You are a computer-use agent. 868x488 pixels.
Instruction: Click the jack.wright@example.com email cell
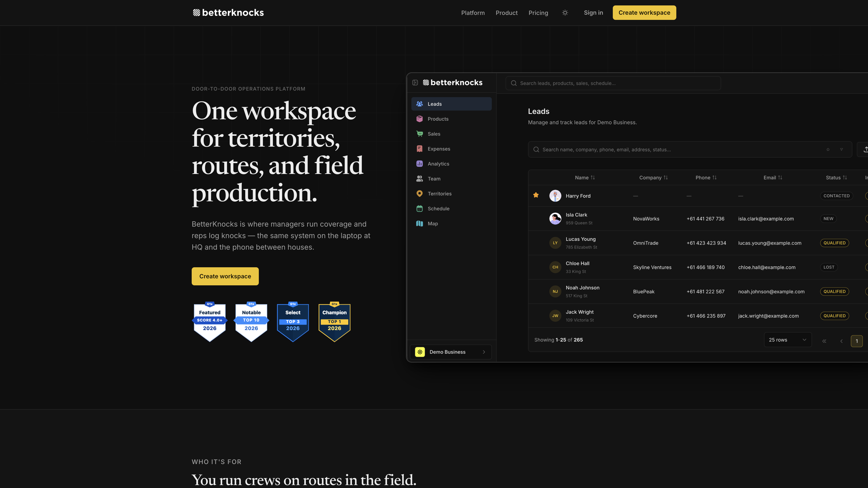[x=768, y=316]
